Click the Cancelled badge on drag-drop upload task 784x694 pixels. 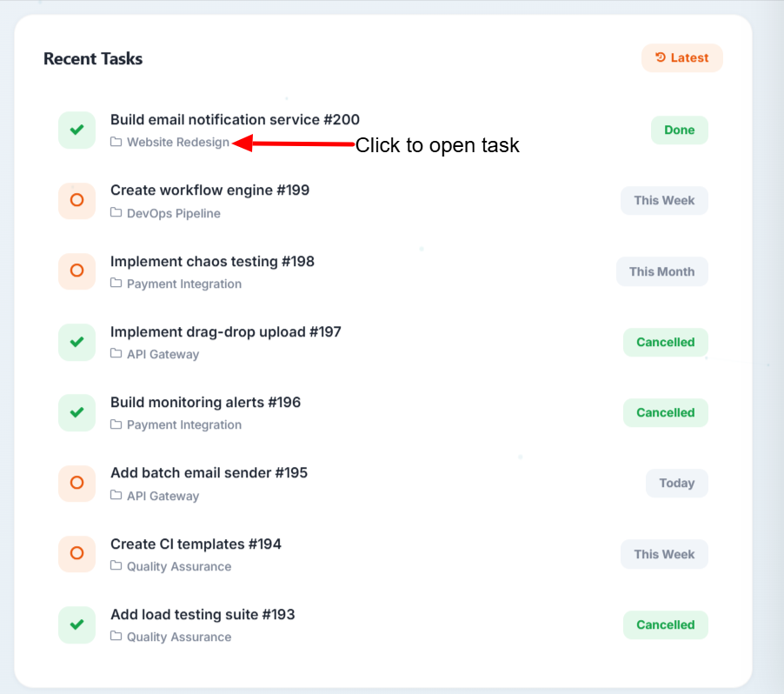[x=665, y=342]
